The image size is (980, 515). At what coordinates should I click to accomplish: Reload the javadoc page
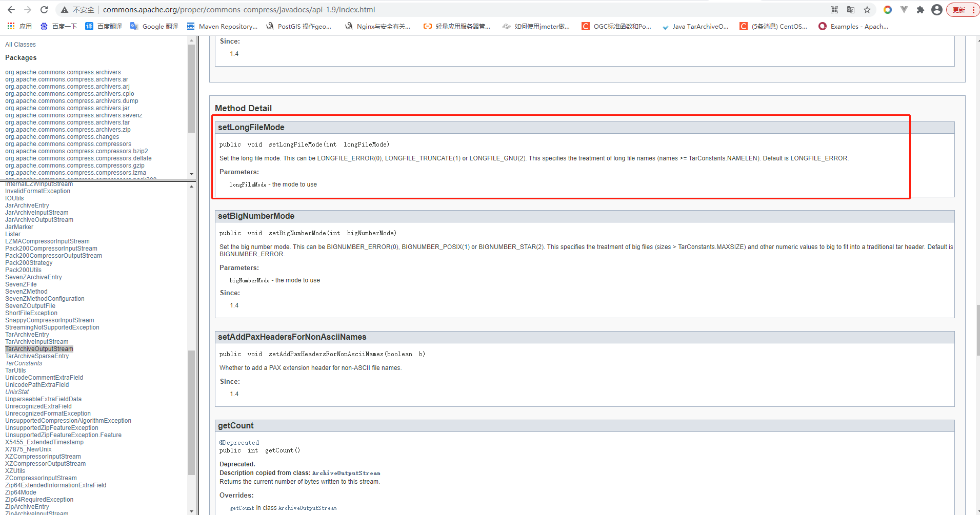(44, 9)
